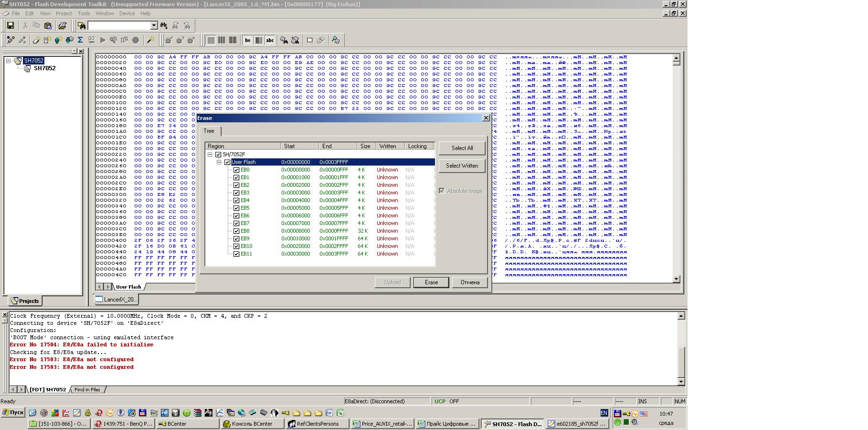The height and width of the screenshot is (430, 868).
Task: Click the Cut scissors icon
Action: pyautogui.click(x=26, y=26)
